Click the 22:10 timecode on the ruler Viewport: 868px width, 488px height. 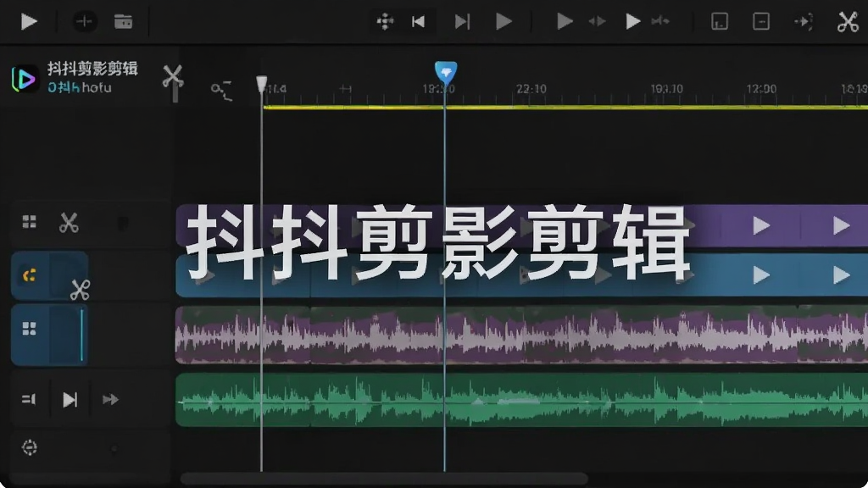pos(531,88)
